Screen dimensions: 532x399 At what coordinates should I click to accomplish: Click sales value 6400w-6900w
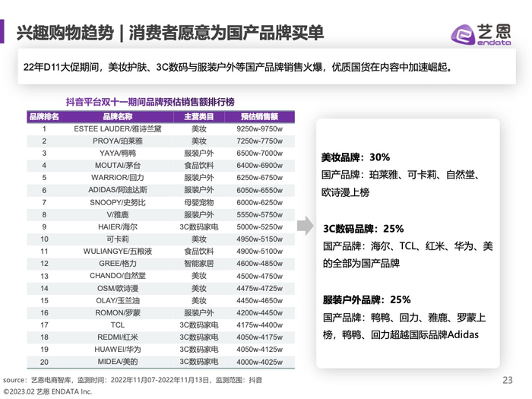(260, 166)
